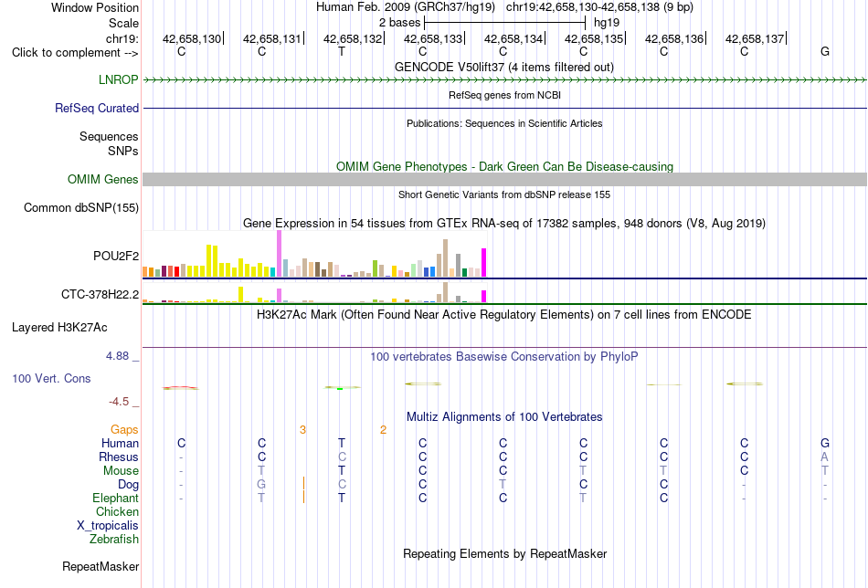Viewport: 868px width, 588px height.
Task: Open the Common dbSNP(155) track label
Action: tap(81, 208)
